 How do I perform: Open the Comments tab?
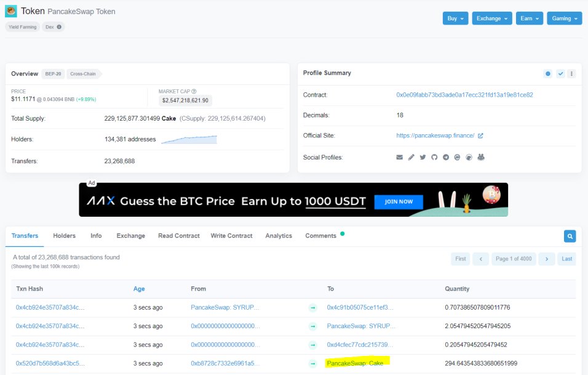pyautogui.click(x=320, y=236)
